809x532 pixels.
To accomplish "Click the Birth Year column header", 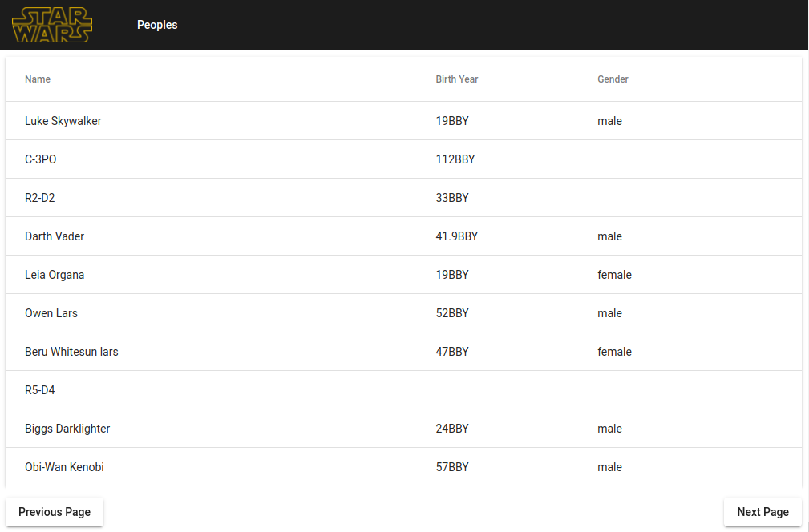I will [457, 79].
